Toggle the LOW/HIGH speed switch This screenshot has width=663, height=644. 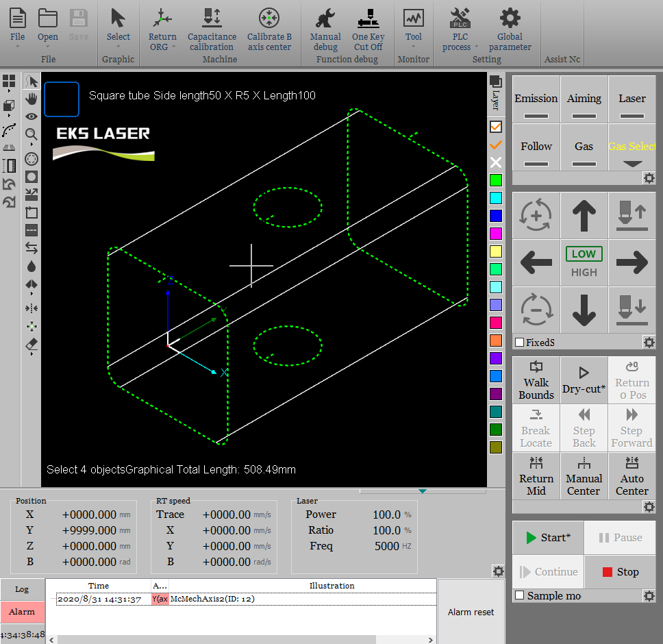584,262
